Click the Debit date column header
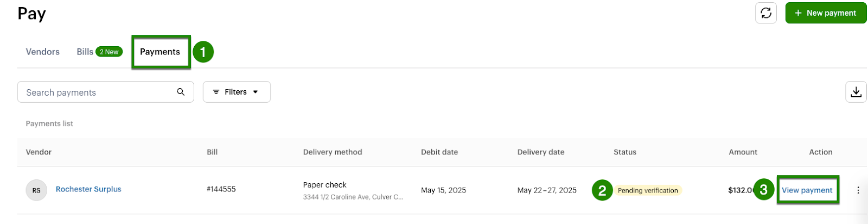This screenshot has height=224, width=868. tap(439, 152)
